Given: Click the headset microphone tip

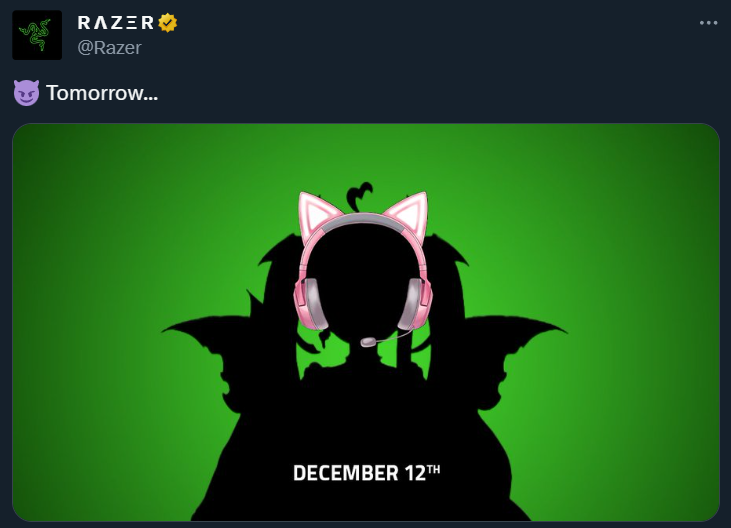Looking at the screenshot, I should coord(368,342).
